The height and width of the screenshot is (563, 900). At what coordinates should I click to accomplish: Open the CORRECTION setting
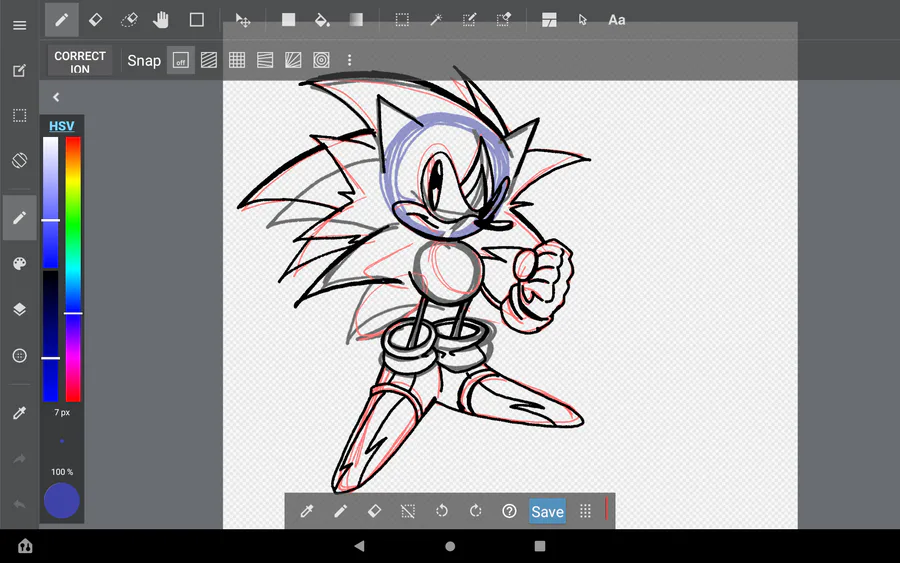(x=80, y=61)
